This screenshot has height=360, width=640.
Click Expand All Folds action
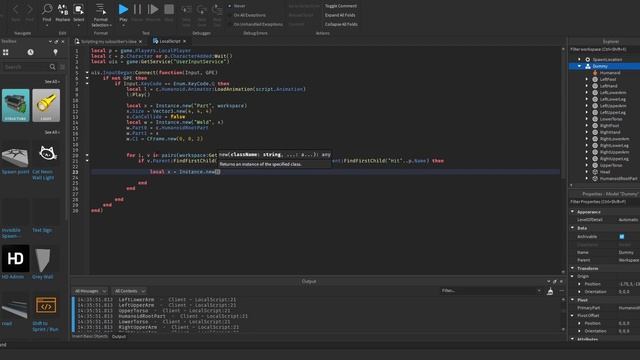pyautogui.click(x=340, y=15)
